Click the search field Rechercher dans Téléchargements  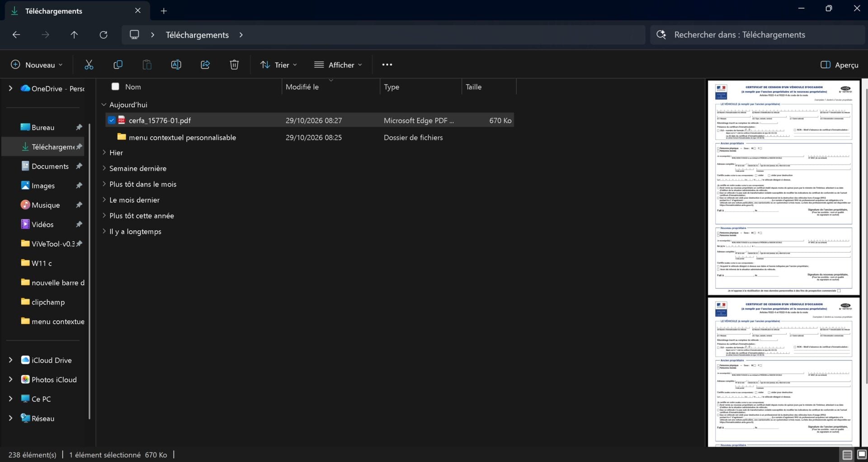(757, 35)
